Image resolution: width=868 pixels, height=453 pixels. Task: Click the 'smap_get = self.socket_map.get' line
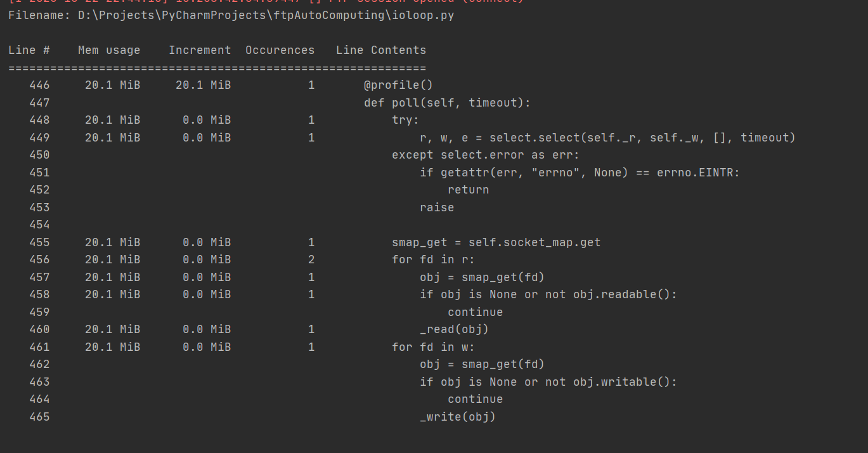496,242
